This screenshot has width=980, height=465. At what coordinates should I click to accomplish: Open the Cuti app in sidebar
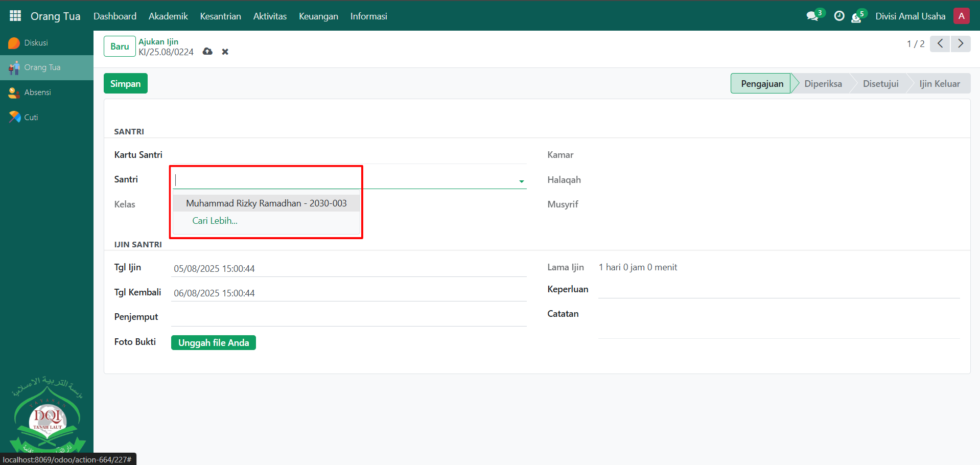point(31,117)
